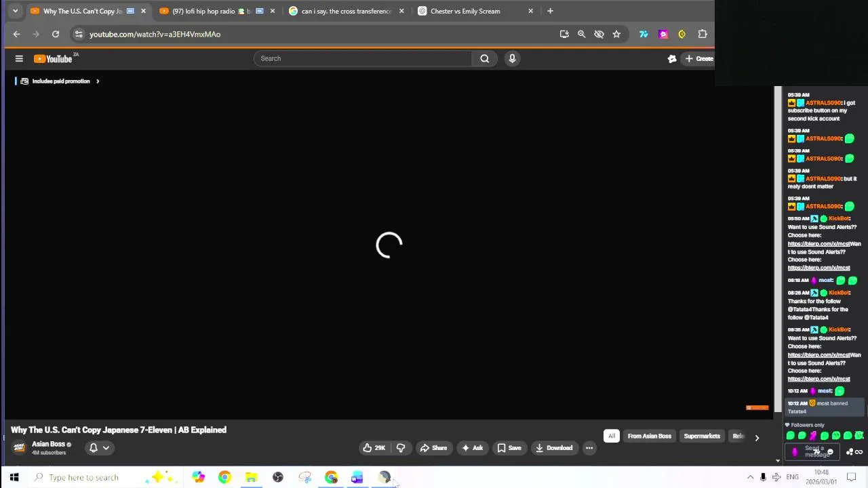Open the yellow circle extension icon
This screenshot has width=868, height=488.
pos(682,34)
